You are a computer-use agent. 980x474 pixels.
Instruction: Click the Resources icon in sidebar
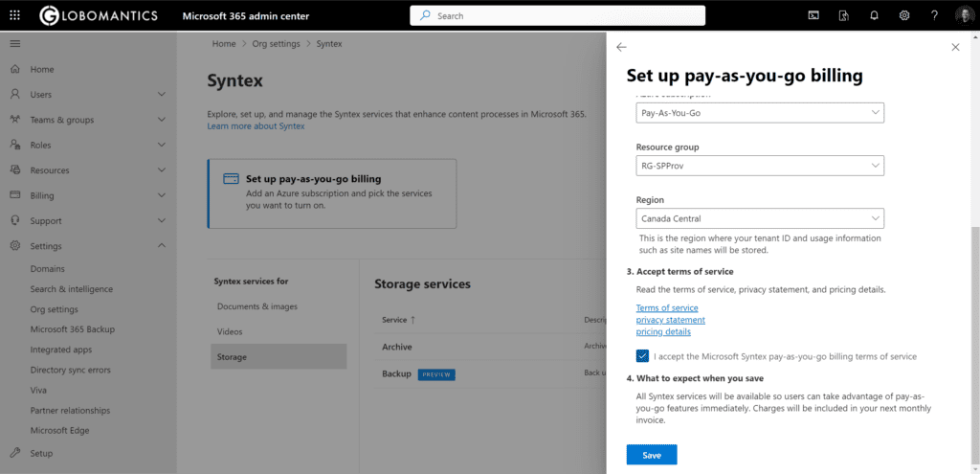15,170
